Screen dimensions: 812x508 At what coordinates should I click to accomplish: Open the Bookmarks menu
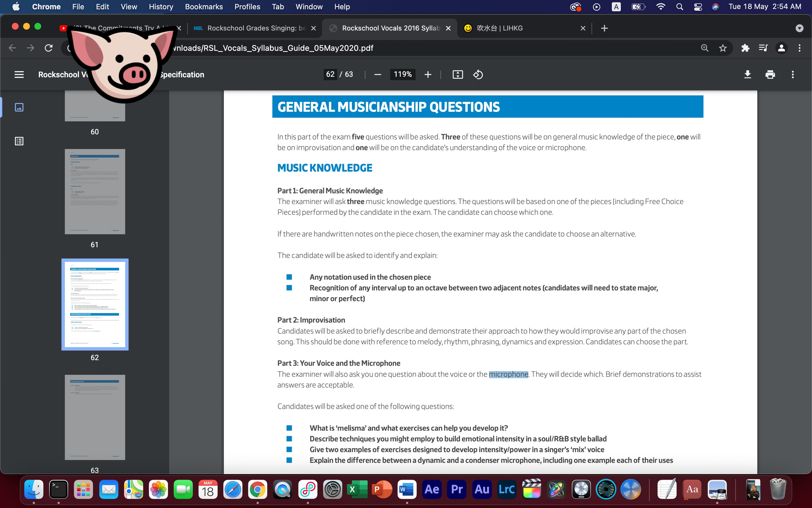[204, 7]
